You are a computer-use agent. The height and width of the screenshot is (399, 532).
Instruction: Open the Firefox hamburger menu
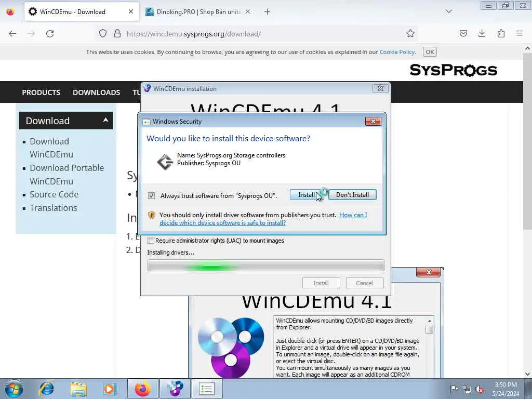tap(520, 33)
